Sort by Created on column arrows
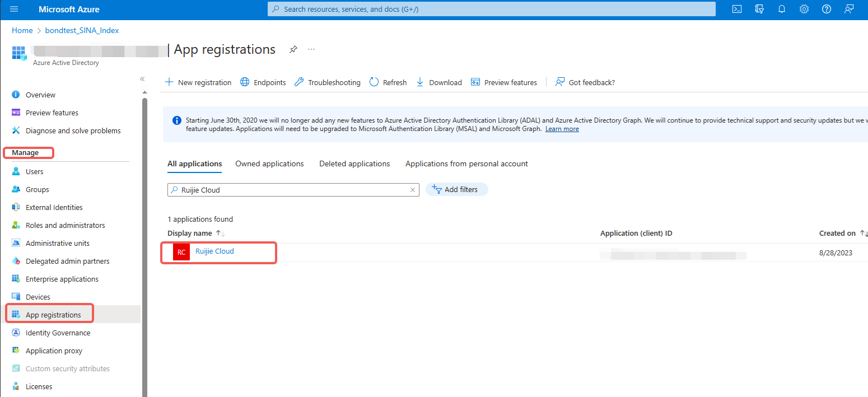868x397 pixels. 864,233
